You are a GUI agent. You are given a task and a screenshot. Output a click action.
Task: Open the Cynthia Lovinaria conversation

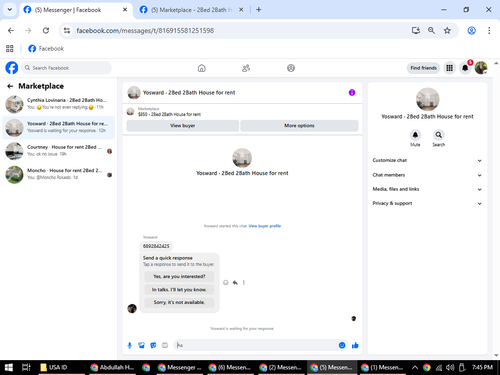tap(59, 104)
